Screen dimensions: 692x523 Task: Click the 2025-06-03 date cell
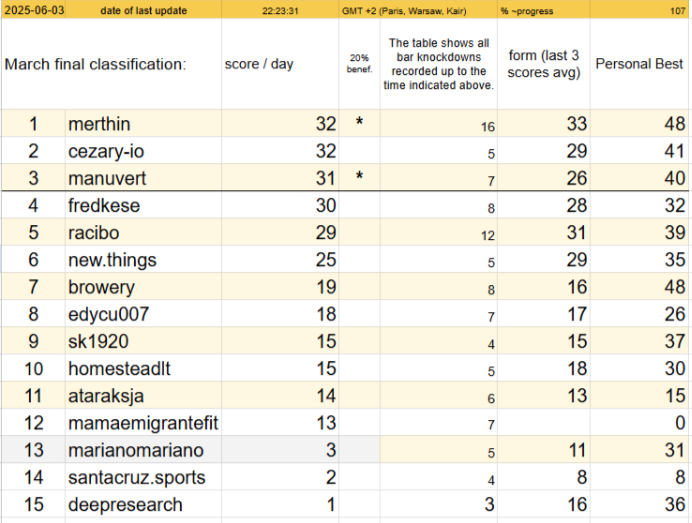pos(34,10)
